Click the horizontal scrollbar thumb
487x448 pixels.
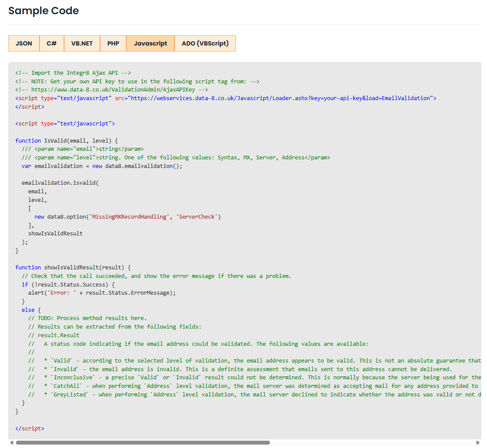tap(143, 442)
